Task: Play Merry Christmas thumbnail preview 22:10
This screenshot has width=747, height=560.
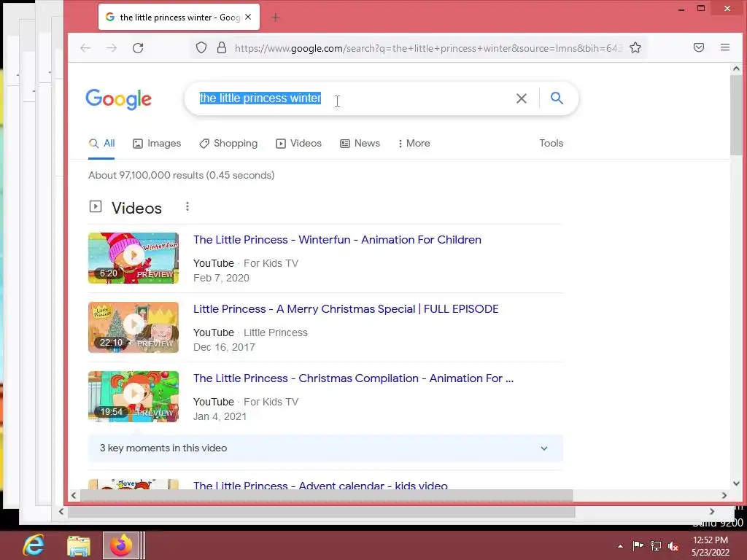Action: [x=133, y=327]
